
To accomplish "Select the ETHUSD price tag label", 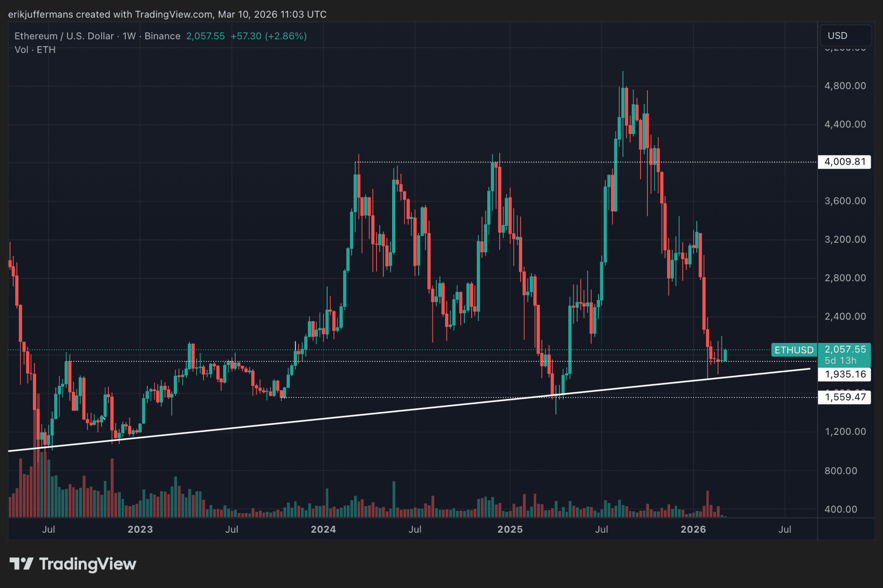I will pos(794,350).
